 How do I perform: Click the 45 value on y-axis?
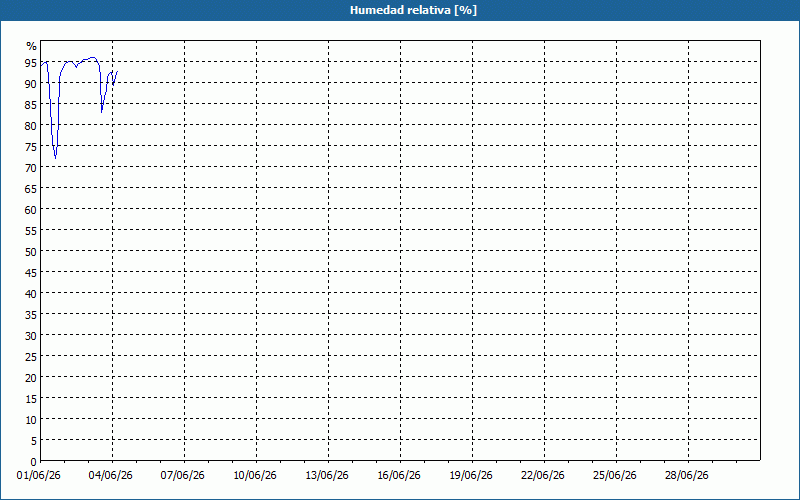31,273
